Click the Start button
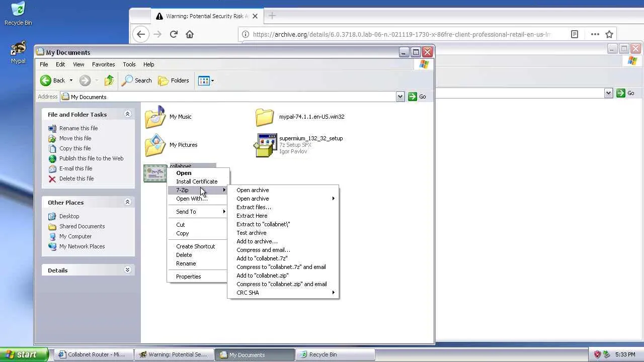The height and width of the screenshot is (362, 644). tap(25, 354)
